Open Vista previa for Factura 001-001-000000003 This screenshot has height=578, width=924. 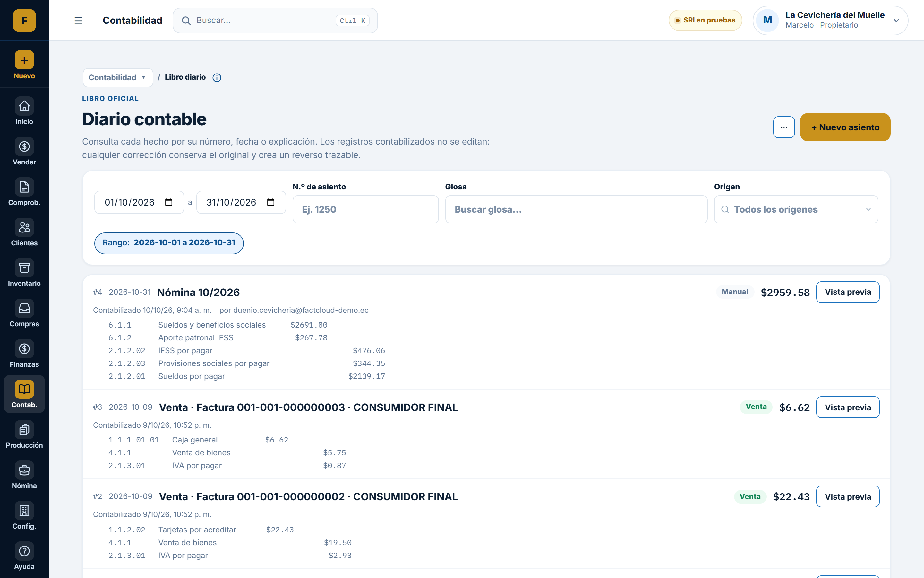point(848,407)
